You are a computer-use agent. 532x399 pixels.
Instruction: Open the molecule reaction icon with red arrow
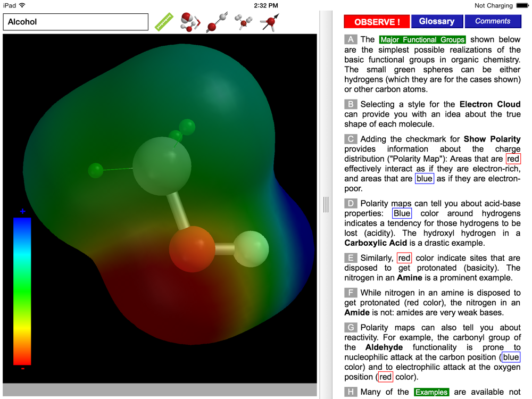[190, 22]
